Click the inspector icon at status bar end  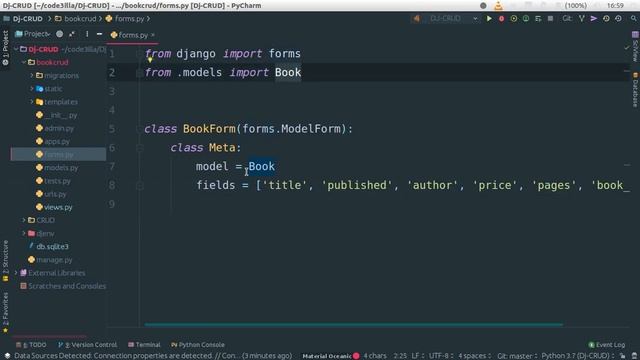634,356
